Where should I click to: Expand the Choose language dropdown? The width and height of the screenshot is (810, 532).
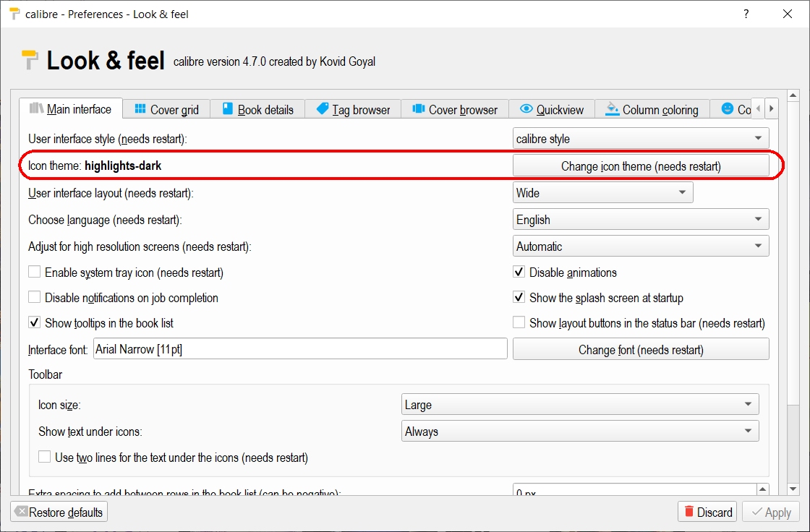640,220
